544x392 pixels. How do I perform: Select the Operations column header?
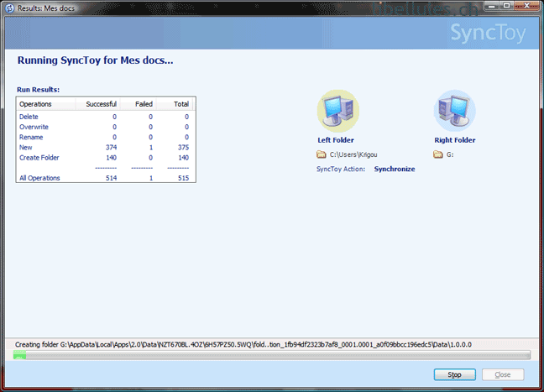[46, 104]
